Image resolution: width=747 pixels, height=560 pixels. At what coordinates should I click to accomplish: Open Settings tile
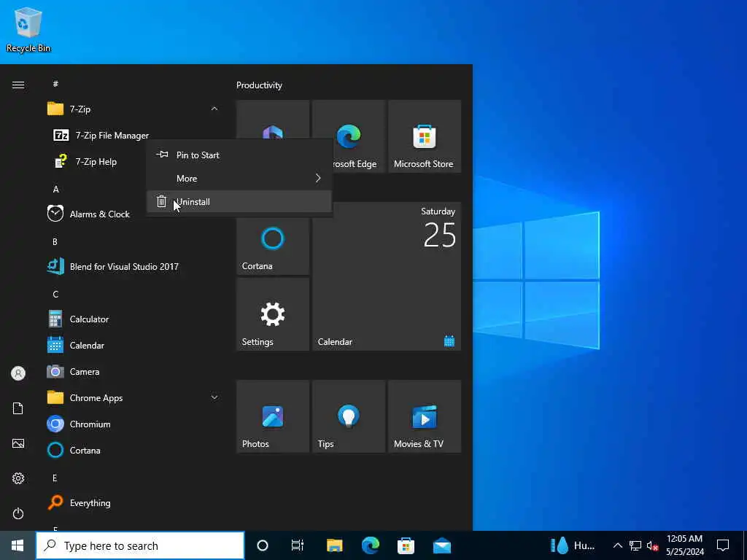(x=273, y=314)
